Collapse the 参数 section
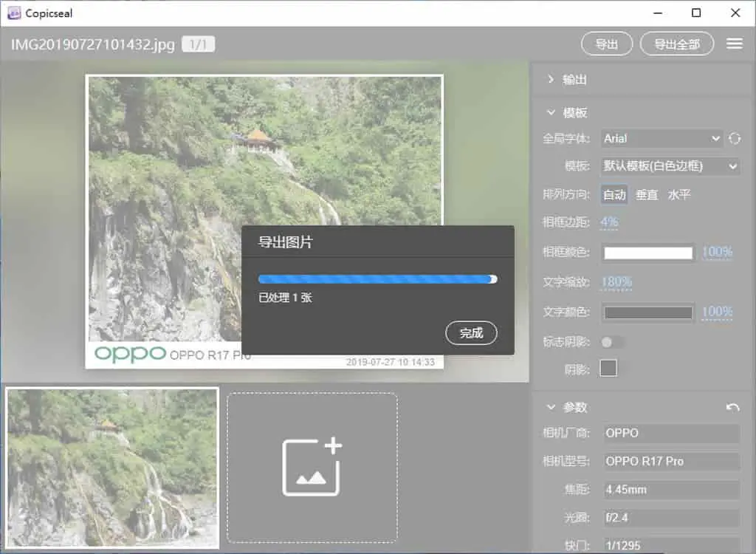This screenshot has width=756, height=554. [x=568, y=407]
